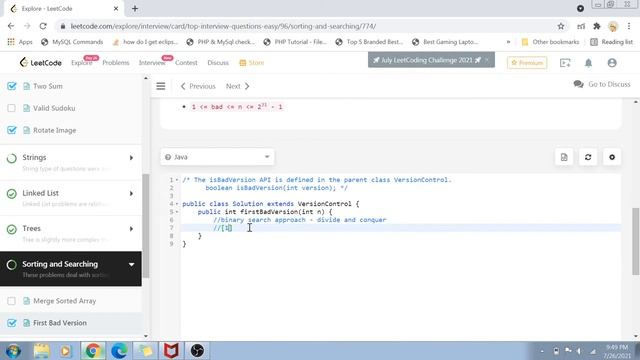
Task: Go to the Next problem
Action: click(238, 86)
